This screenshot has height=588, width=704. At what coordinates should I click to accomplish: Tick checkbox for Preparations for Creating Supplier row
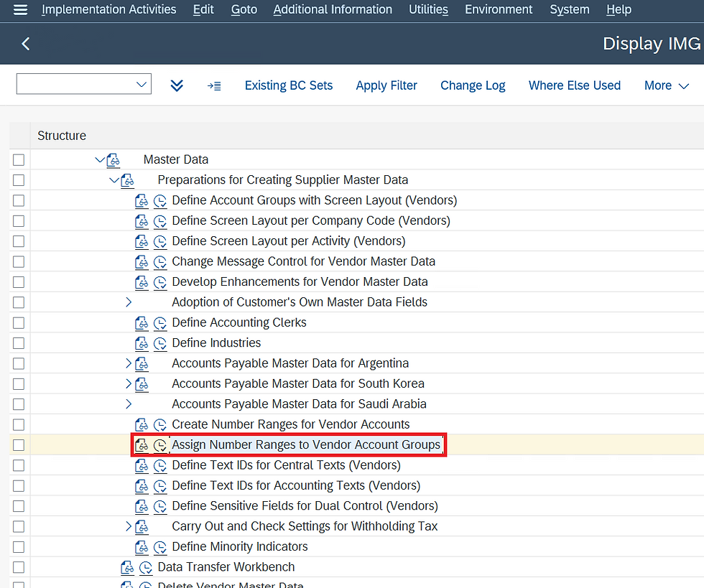19,180
